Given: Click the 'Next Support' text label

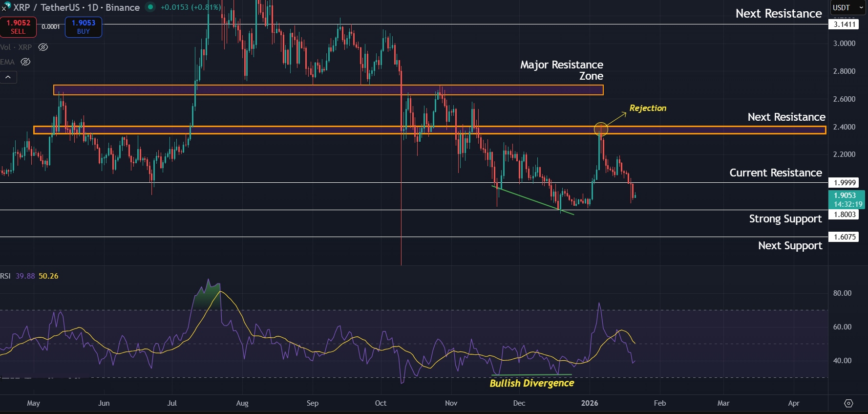Looking at the screenshot, I should click(790, 246).
